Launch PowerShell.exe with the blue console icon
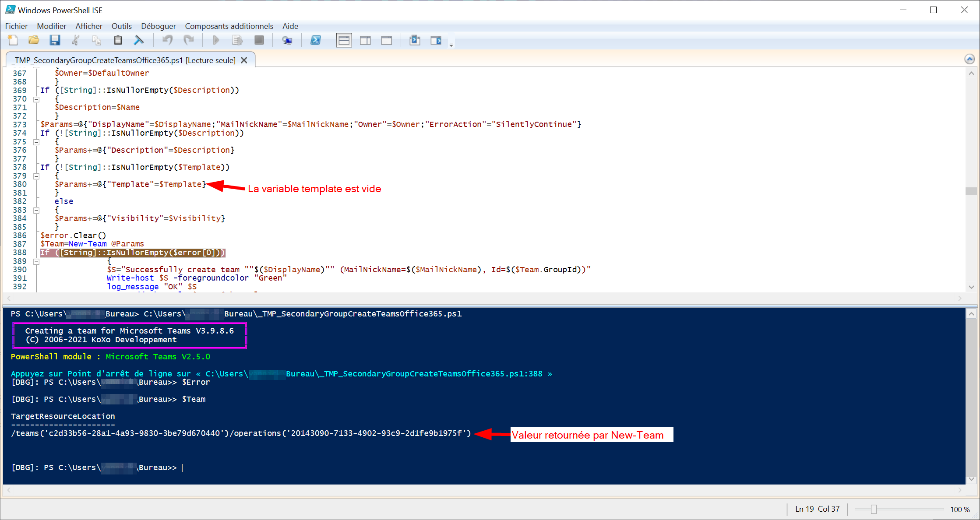Screen dimensions: 980x520 pyautogui.click(x=315, y=40)
